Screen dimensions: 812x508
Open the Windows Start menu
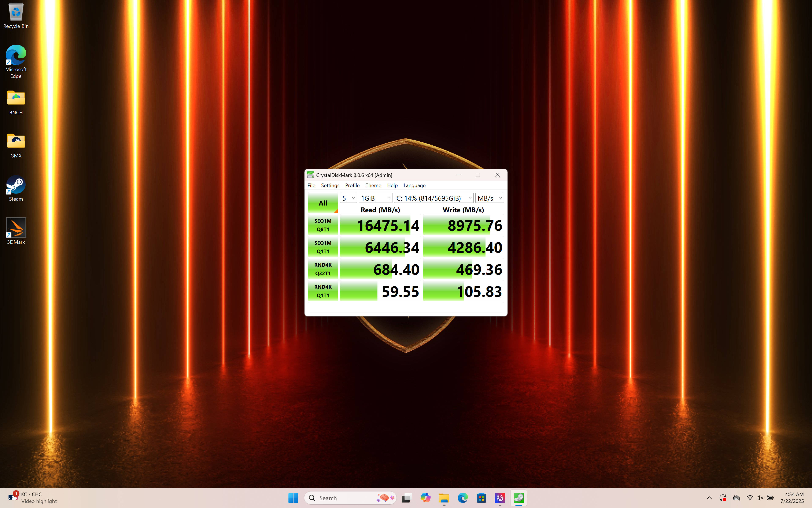[x=293, y=498]
